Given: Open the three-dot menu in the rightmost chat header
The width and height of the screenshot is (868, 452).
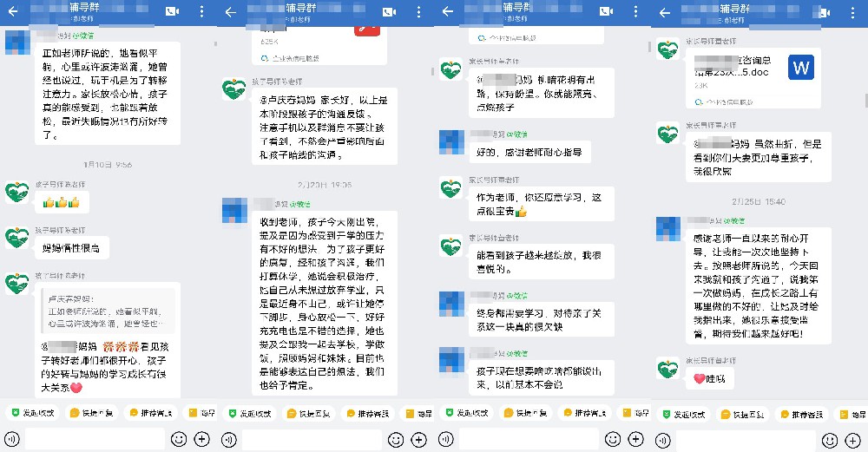Looking at the screenshot, I should (852, 12).
